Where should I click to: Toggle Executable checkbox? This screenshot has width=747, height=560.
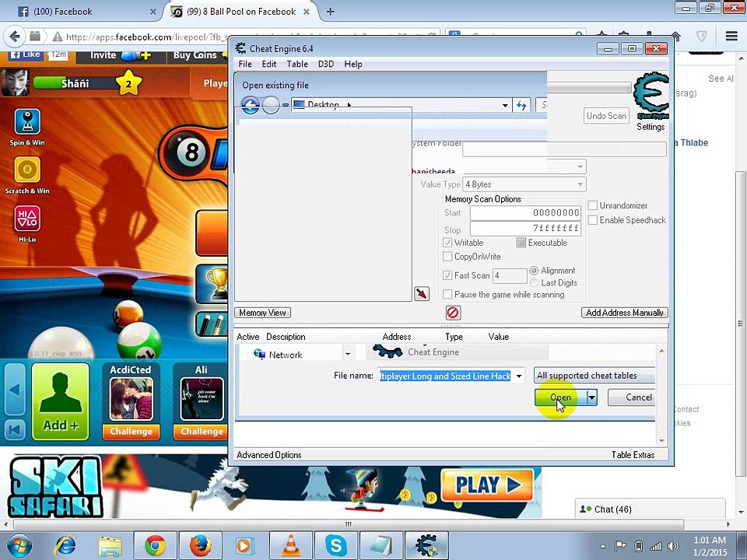[x=521, y=243]
